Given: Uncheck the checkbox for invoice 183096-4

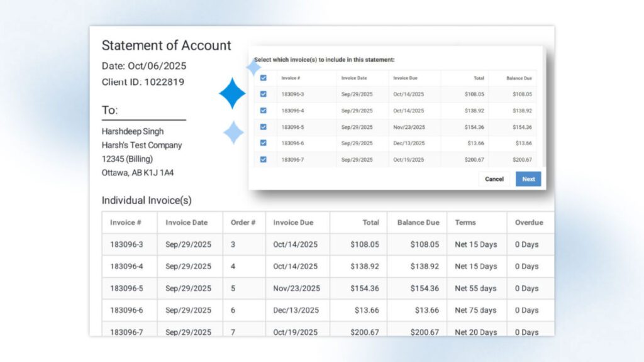Looking at the screenshot, I should (x=264, y=111).
